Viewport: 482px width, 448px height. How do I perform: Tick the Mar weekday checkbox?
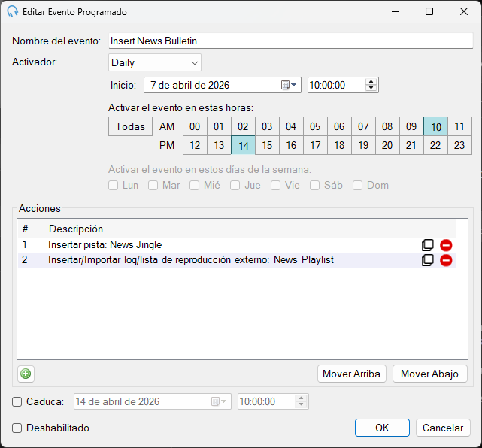click(153, 185)
